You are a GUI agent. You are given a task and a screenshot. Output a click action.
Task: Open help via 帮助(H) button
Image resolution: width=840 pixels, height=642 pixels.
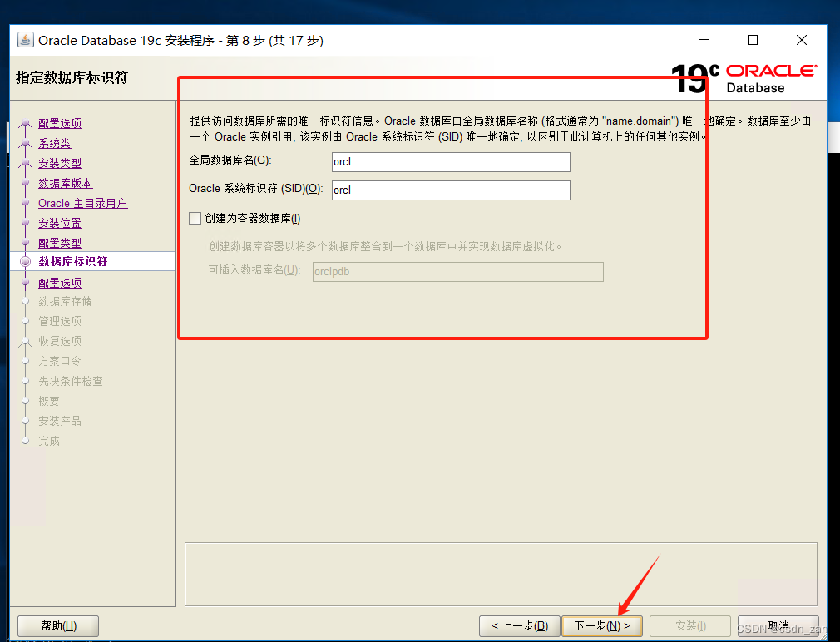coord(58,625)
